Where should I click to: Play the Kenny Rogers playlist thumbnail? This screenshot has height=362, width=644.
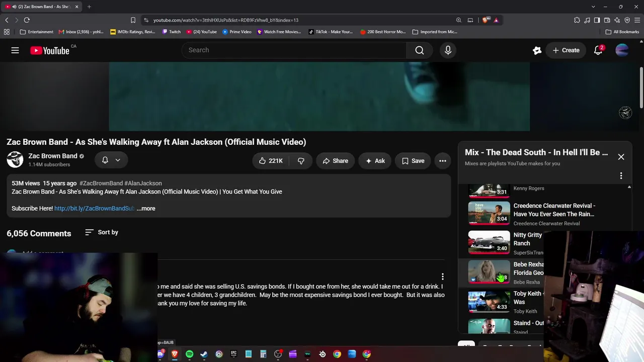(x=489, y=191)
